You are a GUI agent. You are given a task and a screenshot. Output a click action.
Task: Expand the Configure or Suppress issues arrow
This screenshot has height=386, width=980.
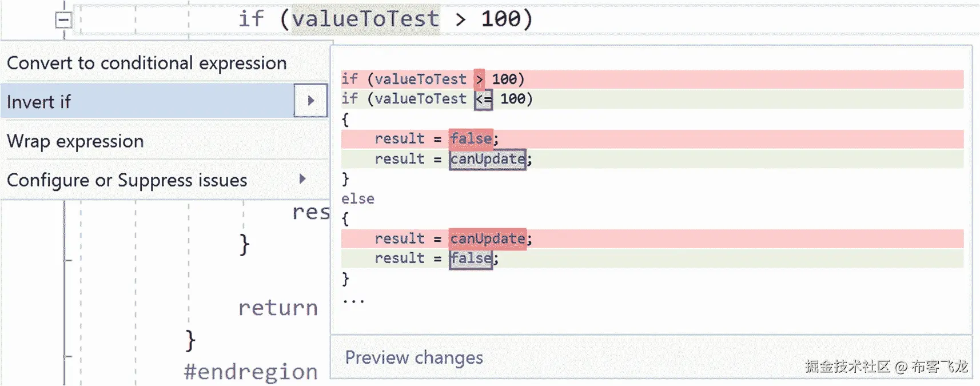click(302, 180)
